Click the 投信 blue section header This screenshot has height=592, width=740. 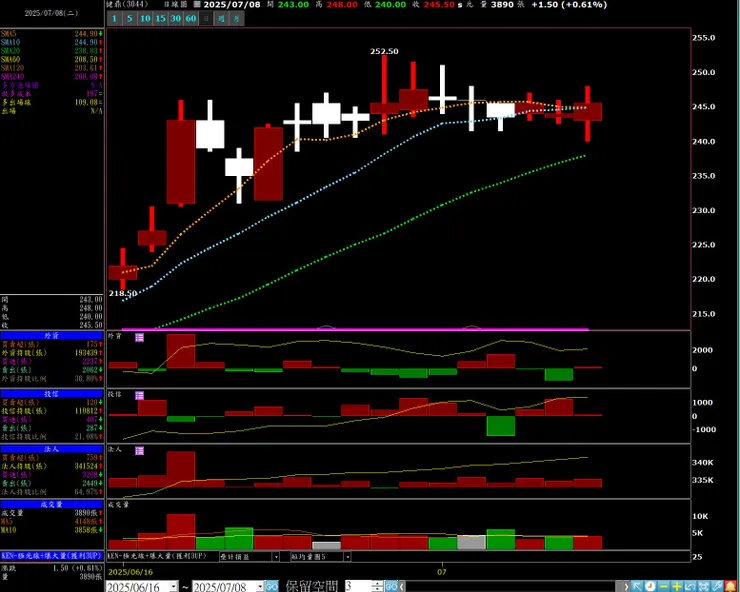51,394
